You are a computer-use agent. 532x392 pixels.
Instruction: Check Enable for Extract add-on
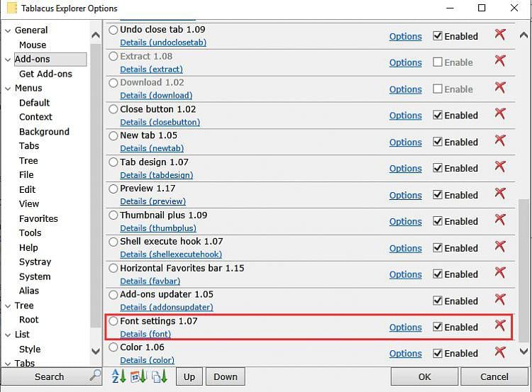tap(438, 62)
